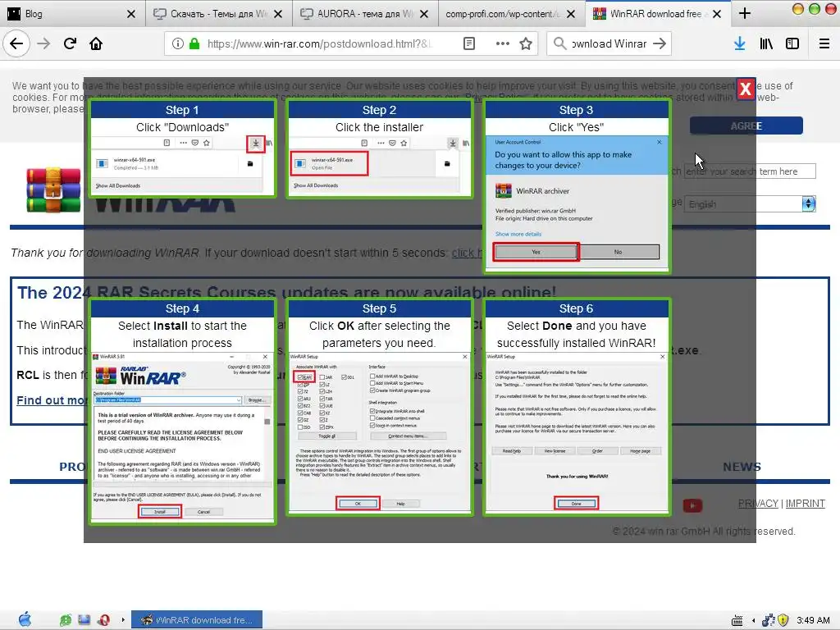Reload the current page

click(x=70, y=44)
